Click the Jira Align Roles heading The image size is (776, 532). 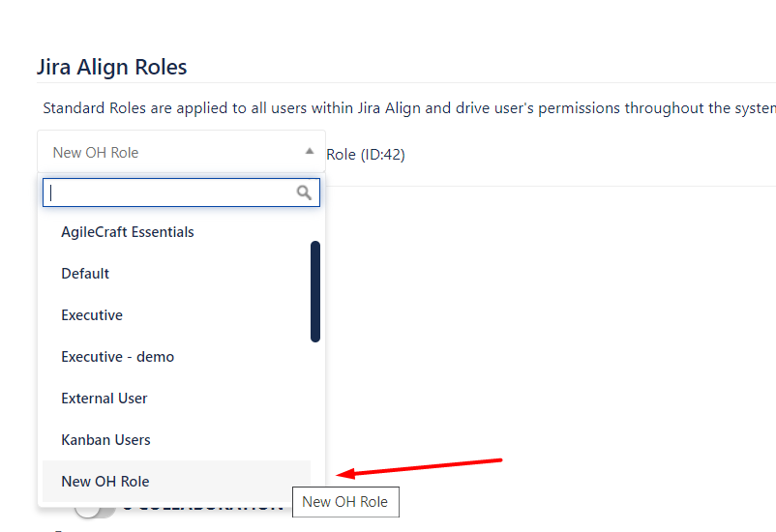112,67
